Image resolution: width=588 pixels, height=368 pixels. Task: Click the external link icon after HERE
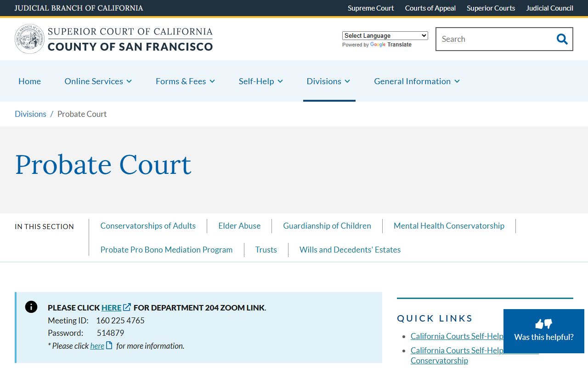(127, 307)
